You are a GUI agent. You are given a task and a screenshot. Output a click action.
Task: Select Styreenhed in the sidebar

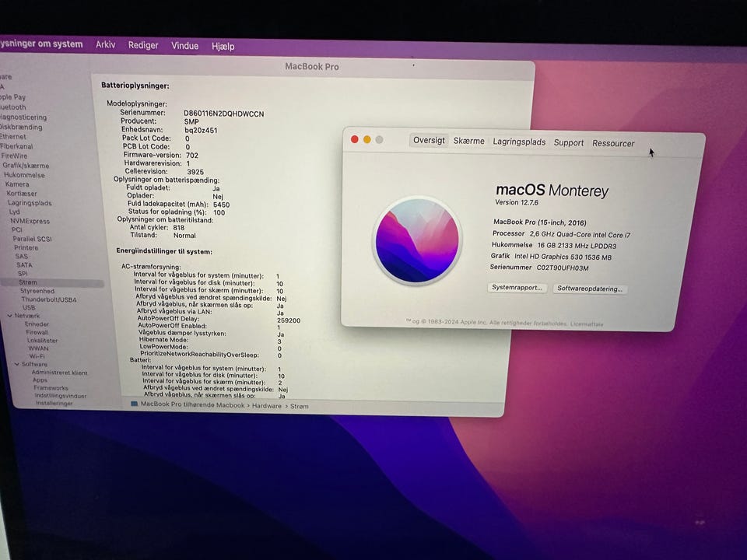click(x=37, y=291)
